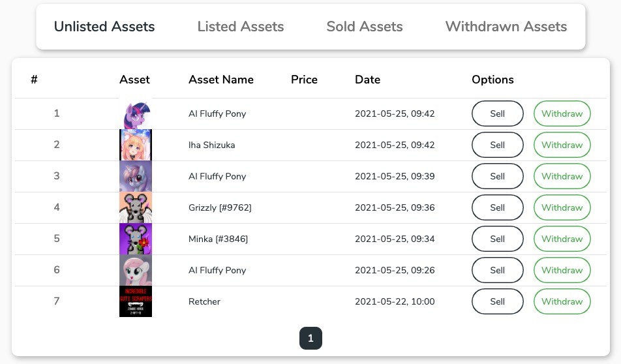The image size is (621, 364).
Task: Switch to the Sold Assets tab
Action: [x=365, y=27]
